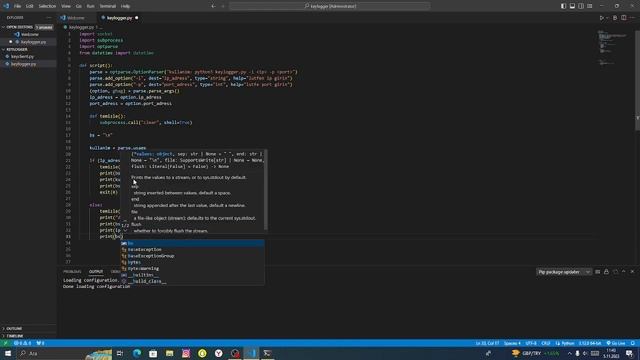This screenshot has width=640, height=360.
Task: Open the Run menu
Action: [x=90, y=6]
